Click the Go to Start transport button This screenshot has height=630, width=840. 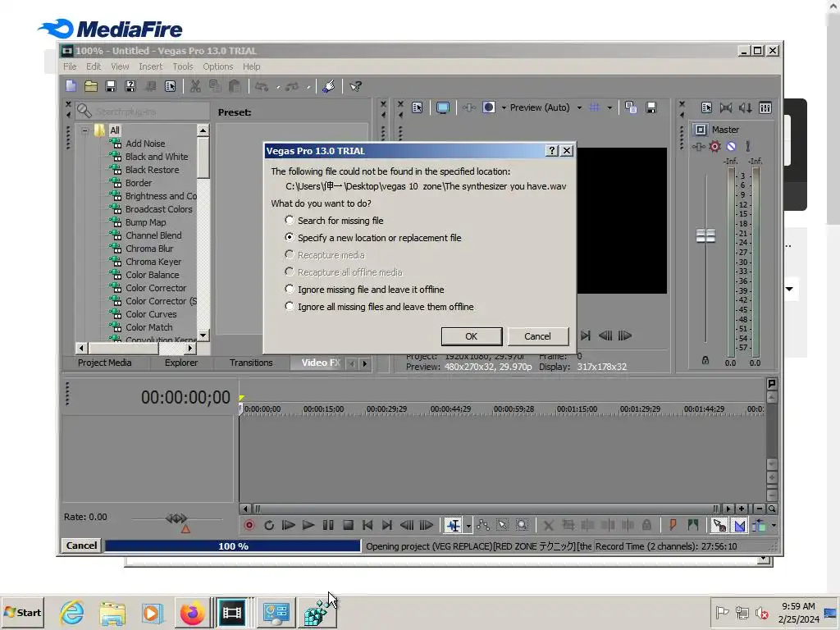pos(367,525)
